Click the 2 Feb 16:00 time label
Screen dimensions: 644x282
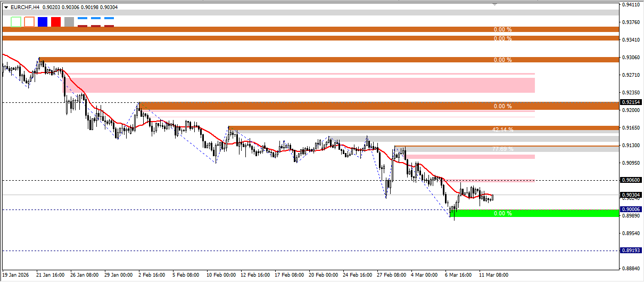click(153, 276)
